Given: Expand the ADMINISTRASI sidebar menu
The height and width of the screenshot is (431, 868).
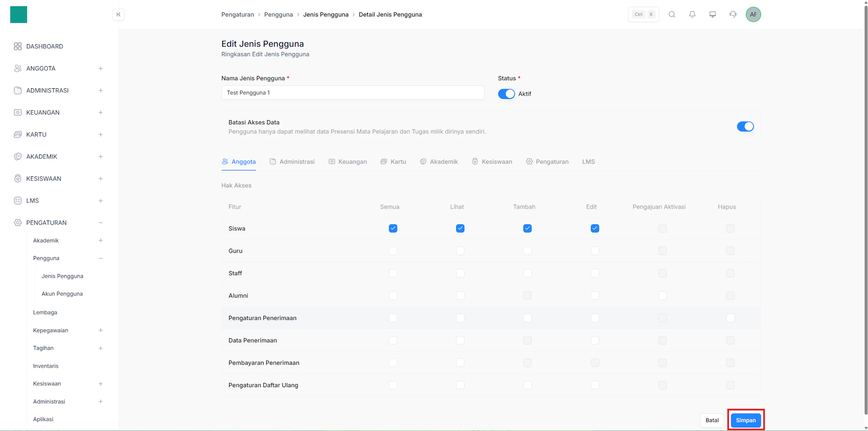Looking at the screenshot, I should coord(100,91).
